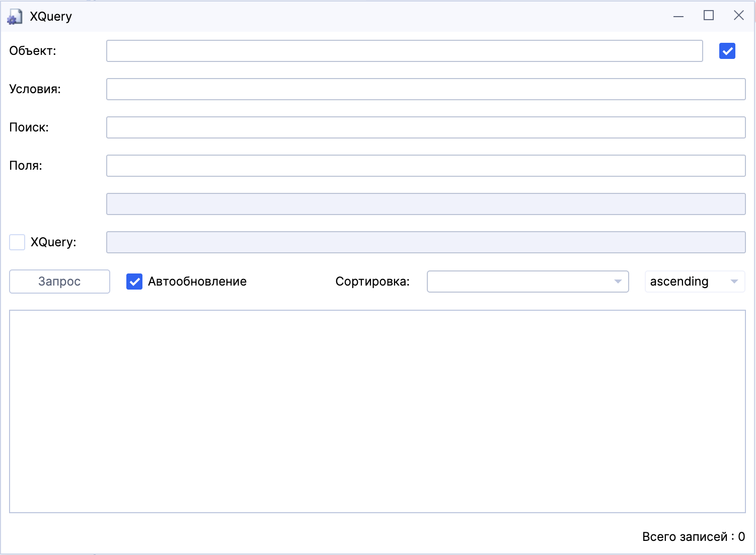Close the XQuery window
This screenshot has width=756, height=555.
738,16
